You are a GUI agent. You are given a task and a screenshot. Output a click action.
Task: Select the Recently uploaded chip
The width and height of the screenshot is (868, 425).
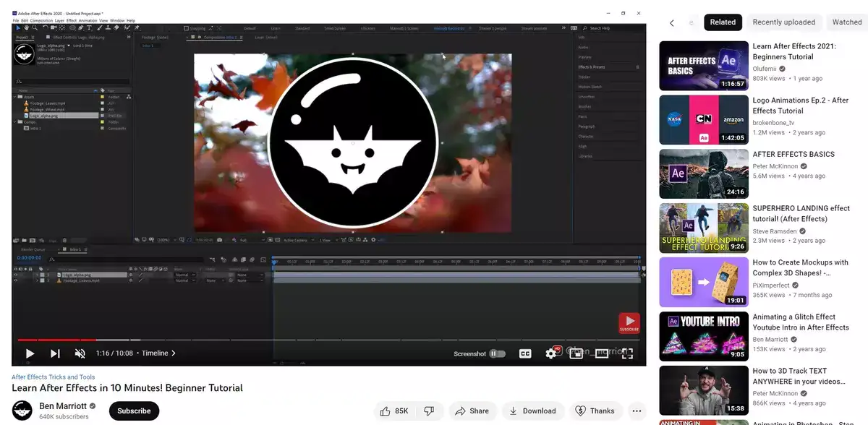(784, 22)
